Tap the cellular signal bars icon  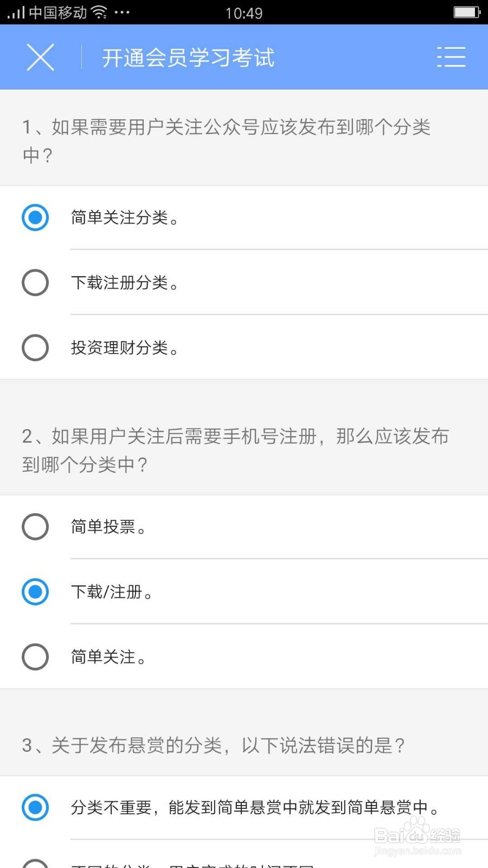pyautogui.click(x=16, y=12)
